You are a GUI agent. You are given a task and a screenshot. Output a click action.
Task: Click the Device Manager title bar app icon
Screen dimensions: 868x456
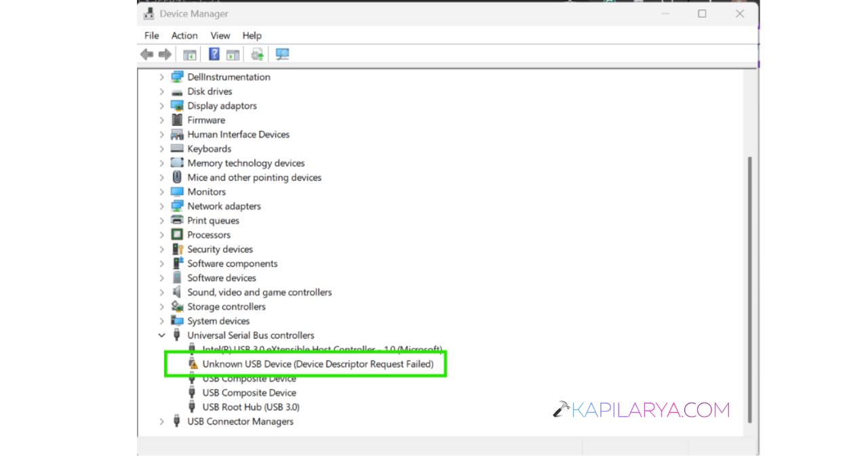point(149,14)
